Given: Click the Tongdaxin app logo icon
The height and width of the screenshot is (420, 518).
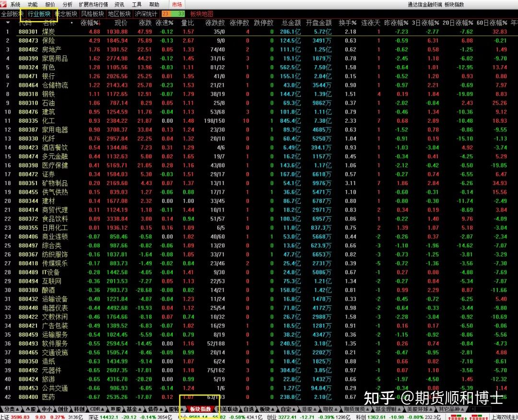Looking at the screenshot, I should (3, 4).
